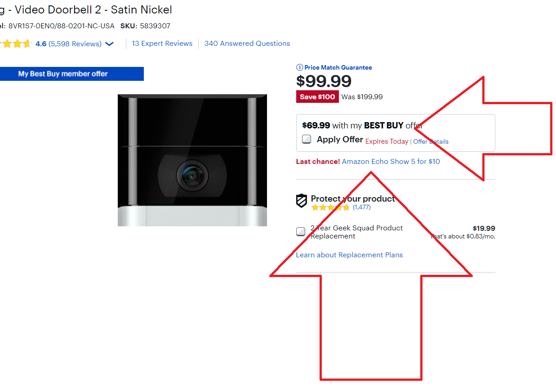Click the Protect your product star rating
The image size is (556, 392).
pyautogui.click(x=330, y=207)
